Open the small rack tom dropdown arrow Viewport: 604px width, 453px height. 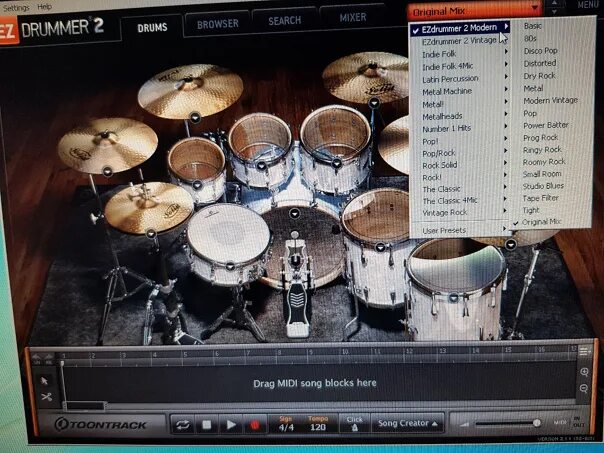(x=197, y=185)
